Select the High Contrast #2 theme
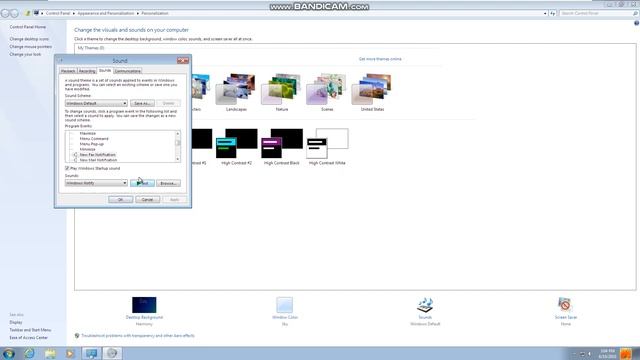 [x=237, y=147]
